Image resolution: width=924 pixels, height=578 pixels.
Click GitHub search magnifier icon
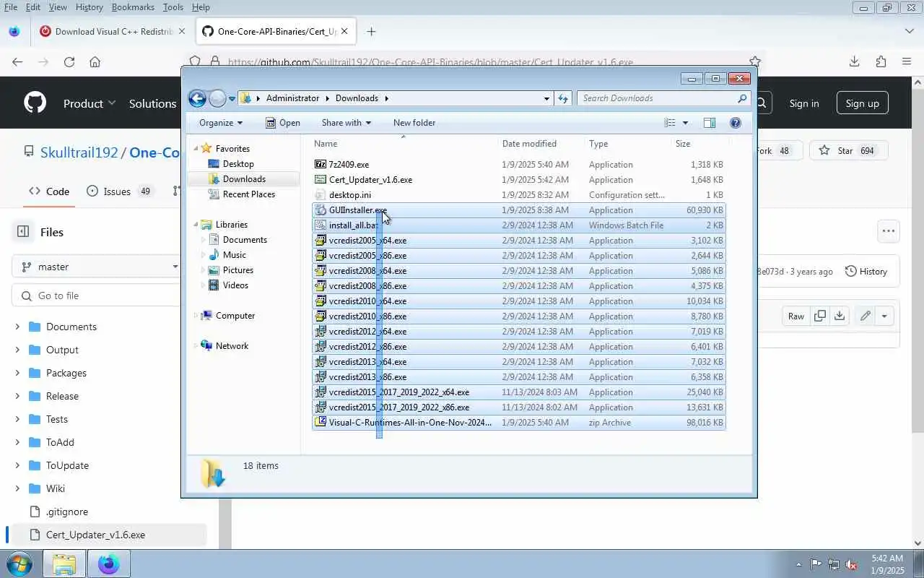pos(761,103)
